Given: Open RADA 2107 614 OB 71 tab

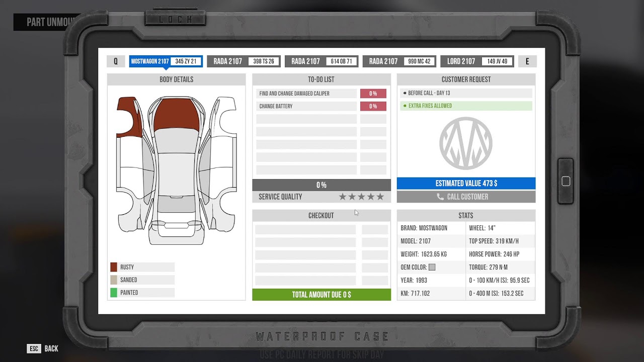Looking at the screenshot, I should 321,61.
